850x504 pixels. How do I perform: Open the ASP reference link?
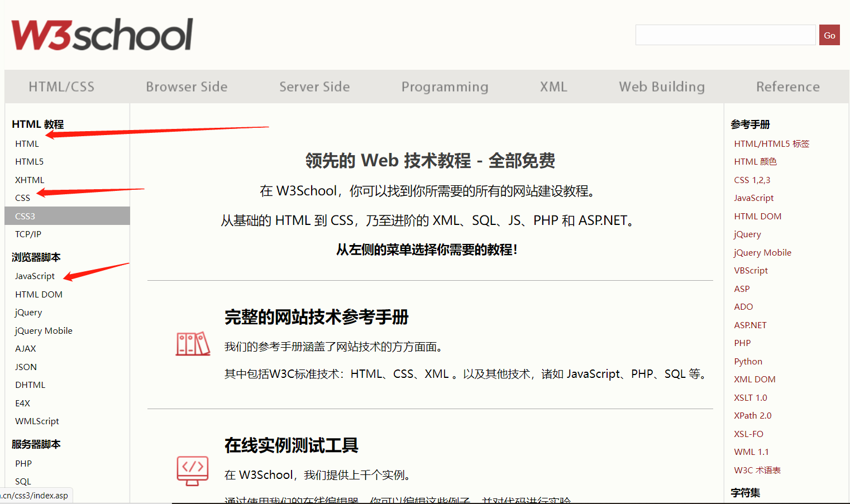coord(742,289)
